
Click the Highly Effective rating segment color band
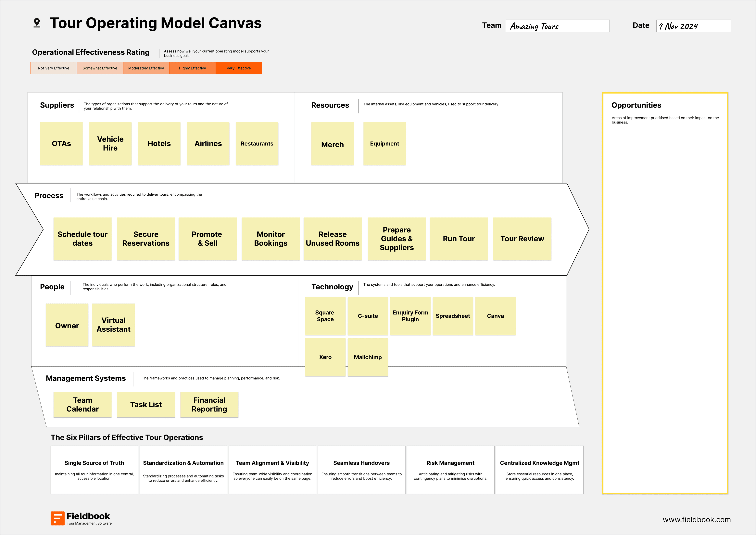(192, 68)
